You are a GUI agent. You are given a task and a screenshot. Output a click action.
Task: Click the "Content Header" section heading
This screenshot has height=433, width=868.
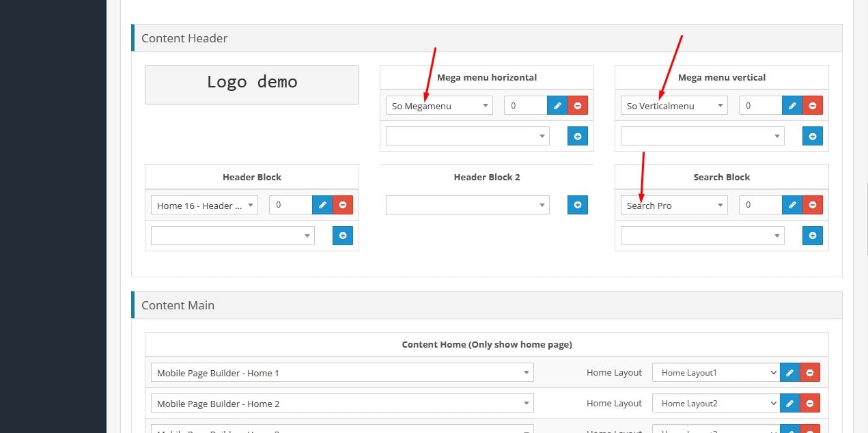tap(184, 38)
